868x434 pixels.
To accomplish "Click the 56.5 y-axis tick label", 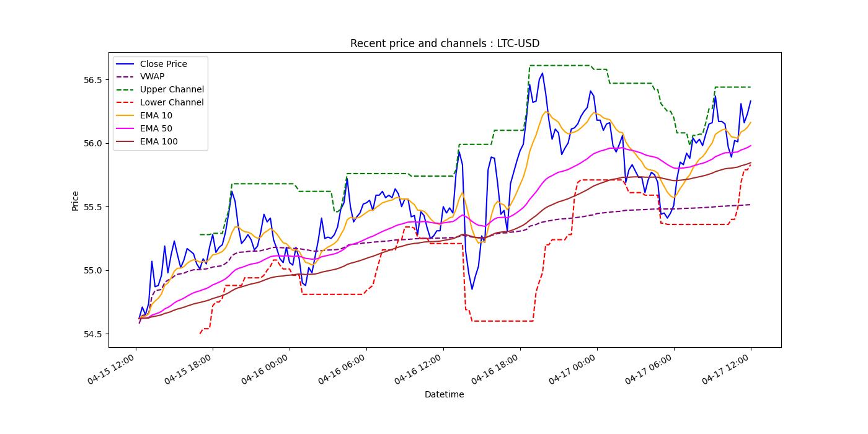I will (92, 80).
